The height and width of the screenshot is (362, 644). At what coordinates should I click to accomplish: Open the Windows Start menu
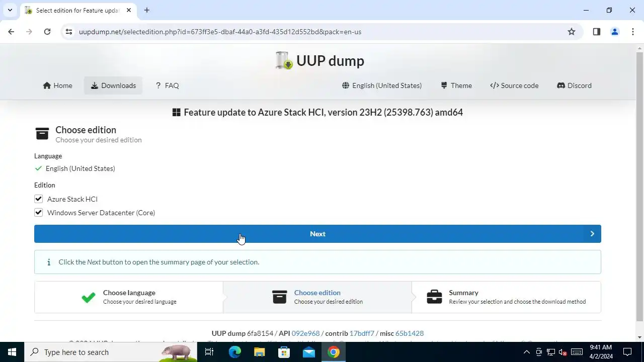12,352
